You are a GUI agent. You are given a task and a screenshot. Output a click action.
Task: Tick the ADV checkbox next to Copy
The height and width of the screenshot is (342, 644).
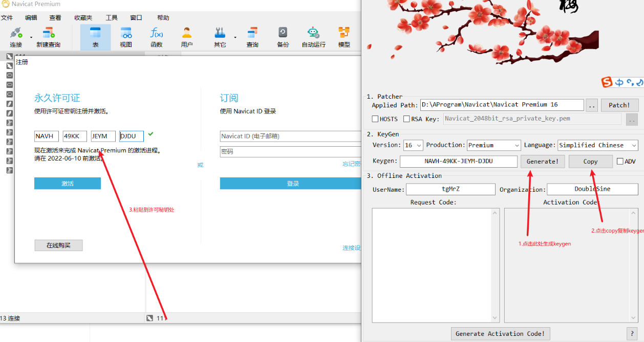tap(620, 162)
